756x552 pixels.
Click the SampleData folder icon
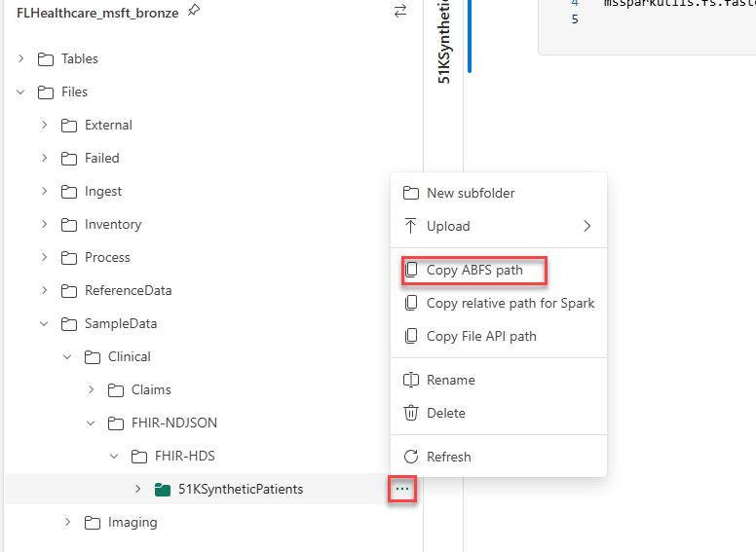click(x=69, y=324)
